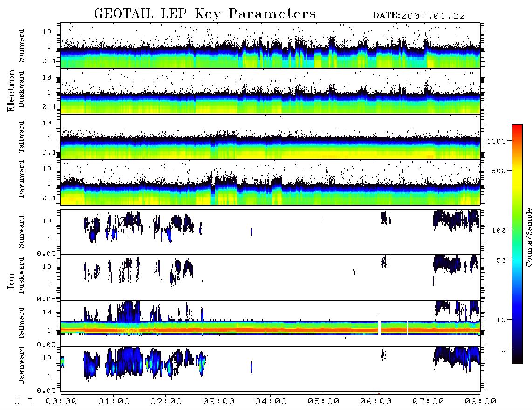Click the 500 colorbar tick label
Image resolution: width=532 pixels, height=410 pixels.
pyautogui.click(x=499, y=171)
